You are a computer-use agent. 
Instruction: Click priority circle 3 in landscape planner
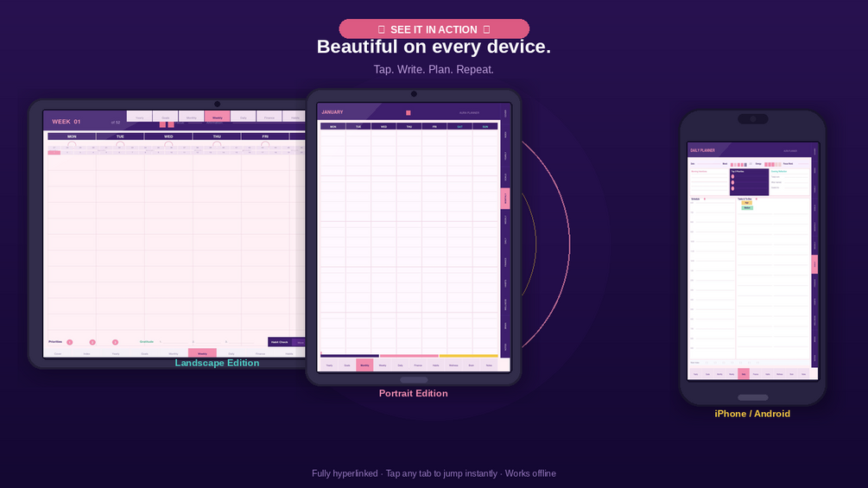click(115, 342)
